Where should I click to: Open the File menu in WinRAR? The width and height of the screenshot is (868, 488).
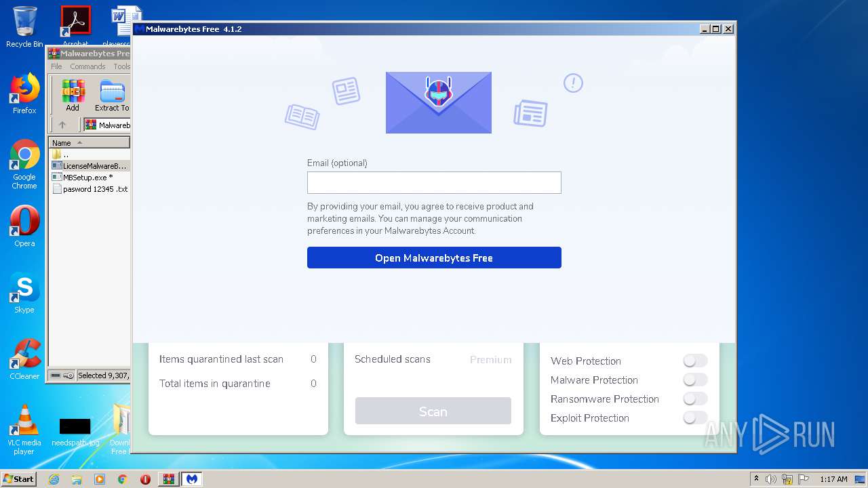tap(56, 66)
